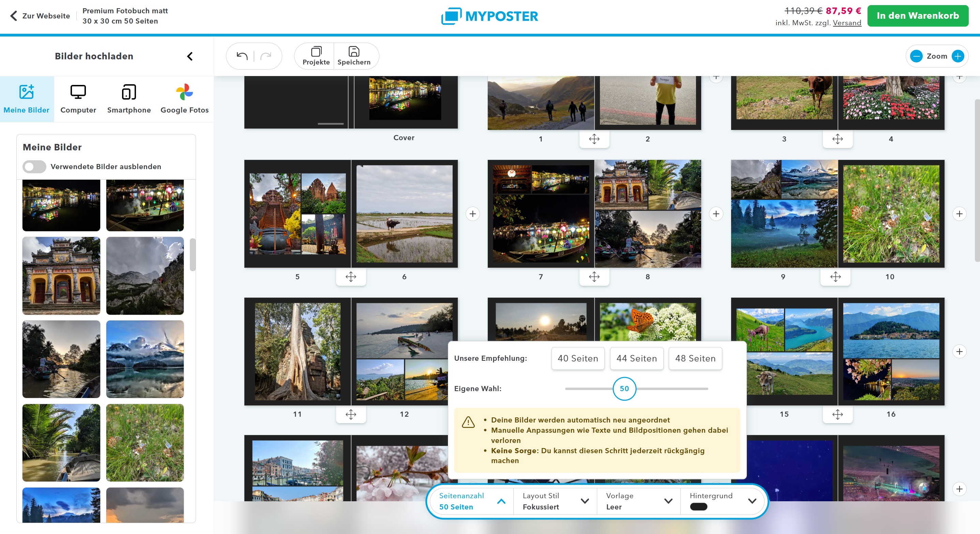Click the redo arrow icon

tap(266, 56)
